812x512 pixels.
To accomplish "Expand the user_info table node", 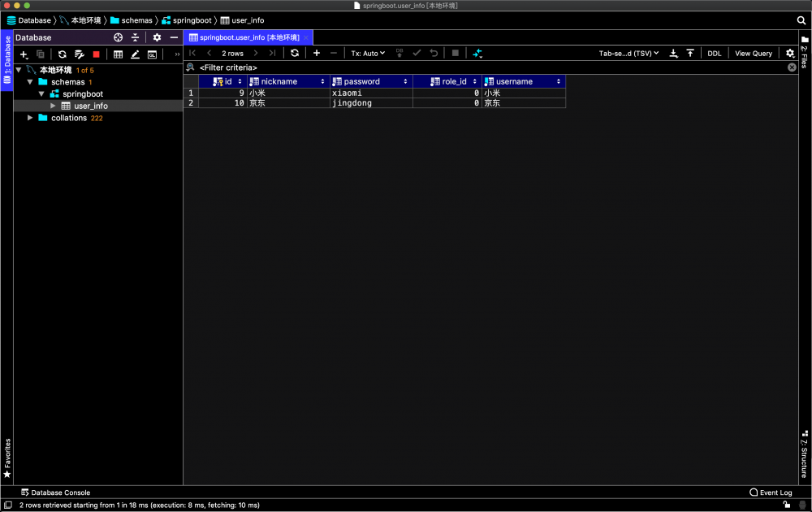I will point(53,106).
